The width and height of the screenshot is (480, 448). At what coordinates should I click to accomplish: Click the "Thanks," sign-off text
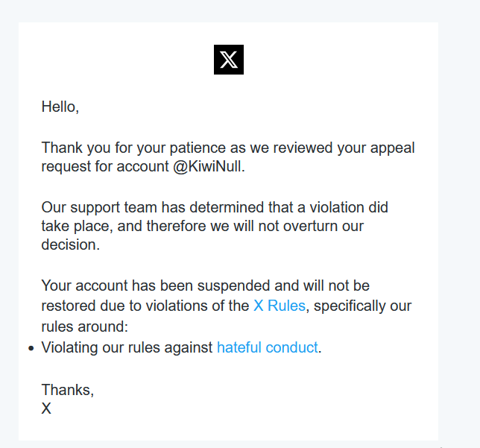pos(68,390)
